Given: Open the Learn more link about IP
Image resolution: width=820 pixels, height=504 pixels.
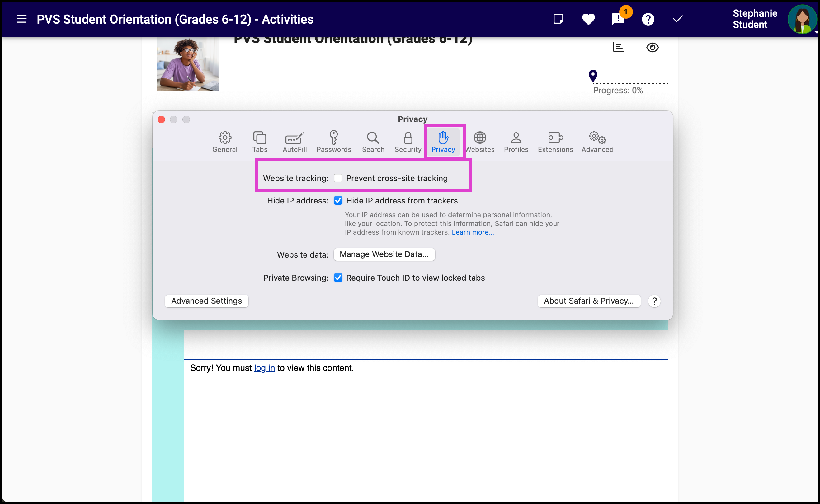Looking at the screenshot, I should coord(473,232).
